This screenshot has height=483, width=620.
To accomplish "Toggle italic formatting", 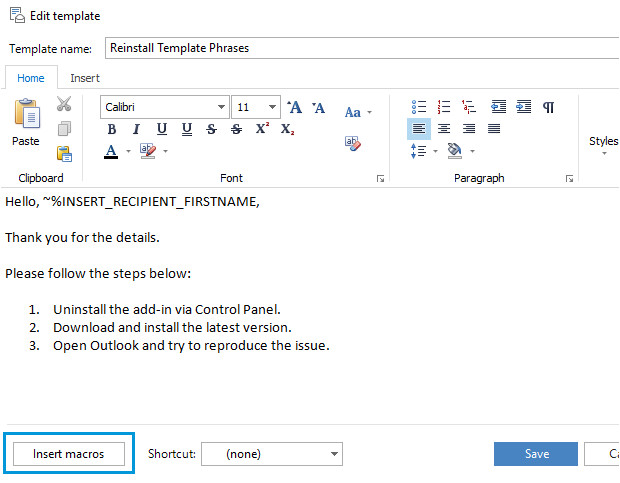I will (x=136, y=129).
